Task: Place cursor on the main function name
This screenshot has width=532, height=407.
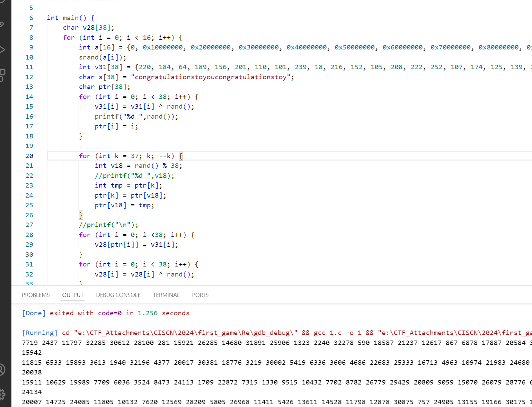Action: (70, 18)
